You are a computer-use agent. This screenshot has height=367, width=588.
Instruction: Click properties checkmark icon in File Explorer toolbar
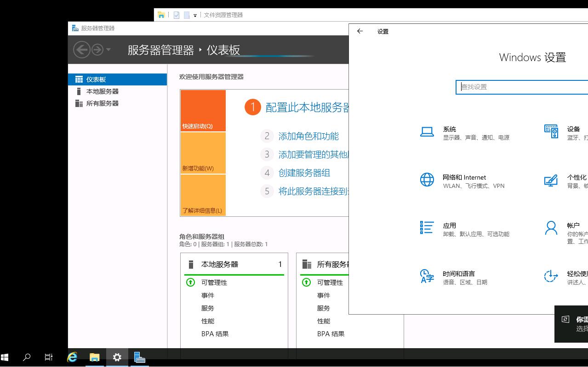click(177, 15)
